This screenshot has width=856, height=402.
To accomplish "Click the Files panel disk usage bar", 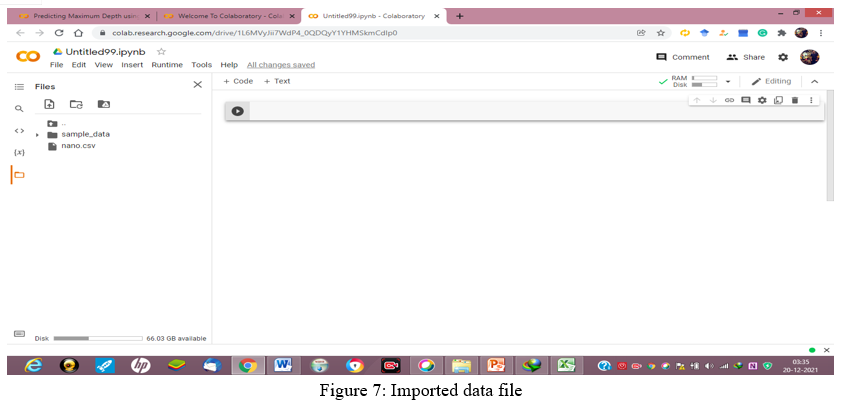I will pyautogui.click(x=98, y=339).
